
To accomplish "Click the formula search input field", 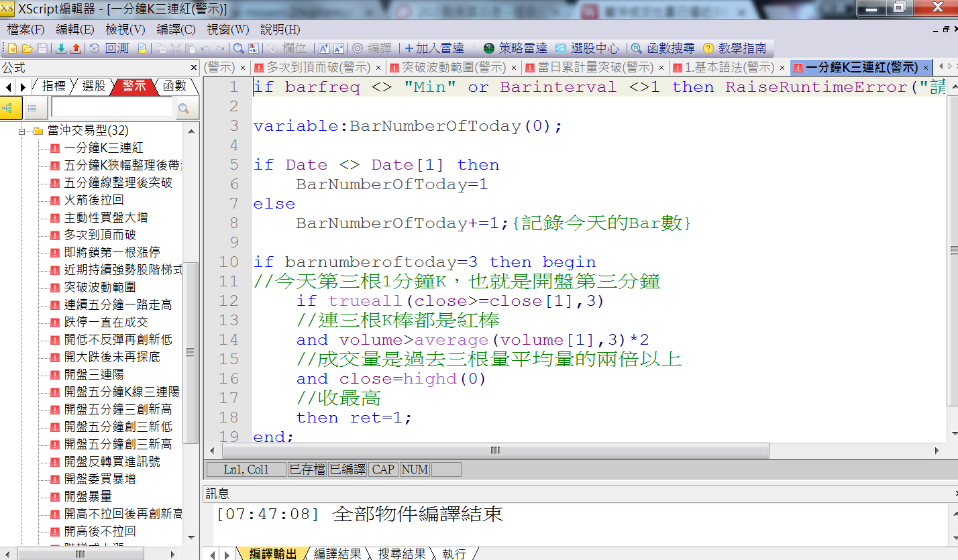I will click(x=111, y=108).
